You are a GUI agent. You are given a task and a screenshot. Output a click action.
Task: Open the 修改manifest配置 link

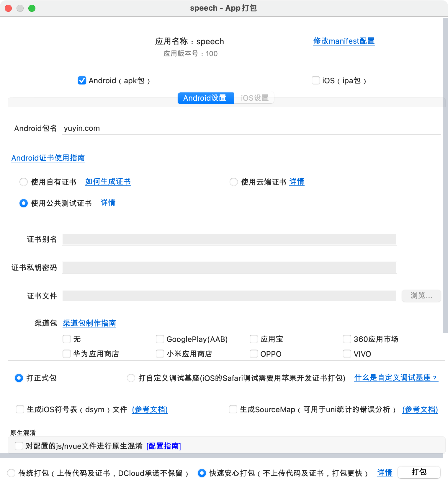pyautogui.click(x=344, y=41)
